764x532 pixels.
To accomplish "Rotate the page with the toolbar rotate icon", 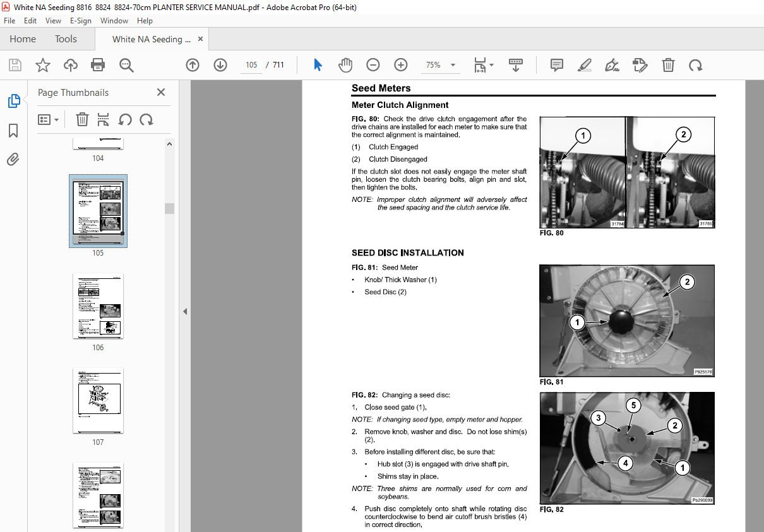I will pyautogui.click(x=695, y=65).
